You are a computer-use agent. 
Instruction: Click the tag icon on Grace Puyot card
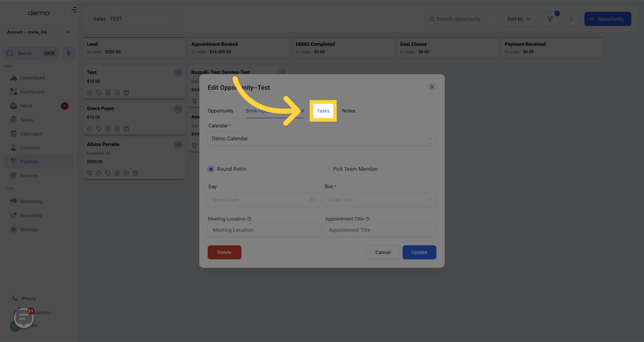point(99,129)
